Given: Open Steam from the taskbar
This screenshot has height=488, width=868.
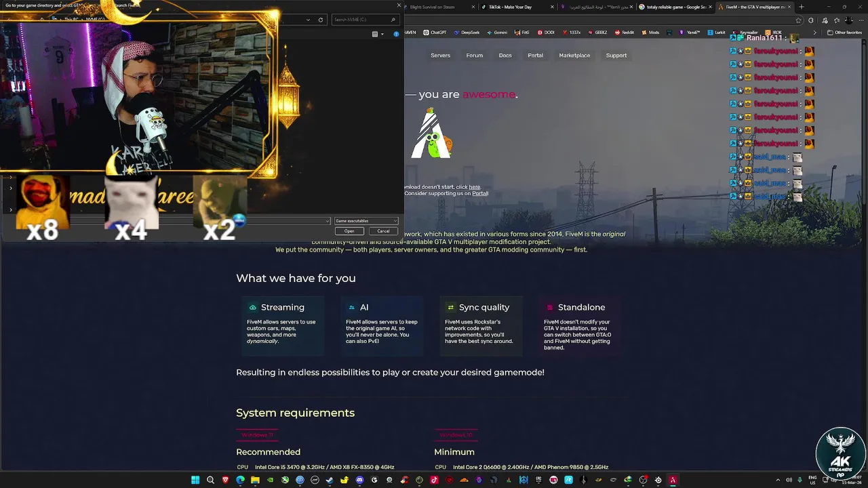Looking at the screenshot, I should (x=330, y=481).
